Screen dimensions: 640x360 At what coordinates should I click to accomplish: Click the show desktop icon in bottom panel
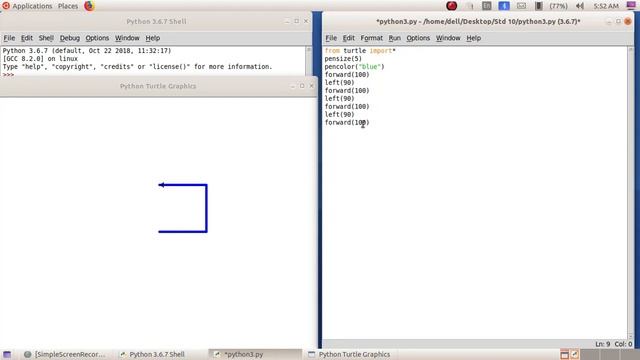(7, 354)
